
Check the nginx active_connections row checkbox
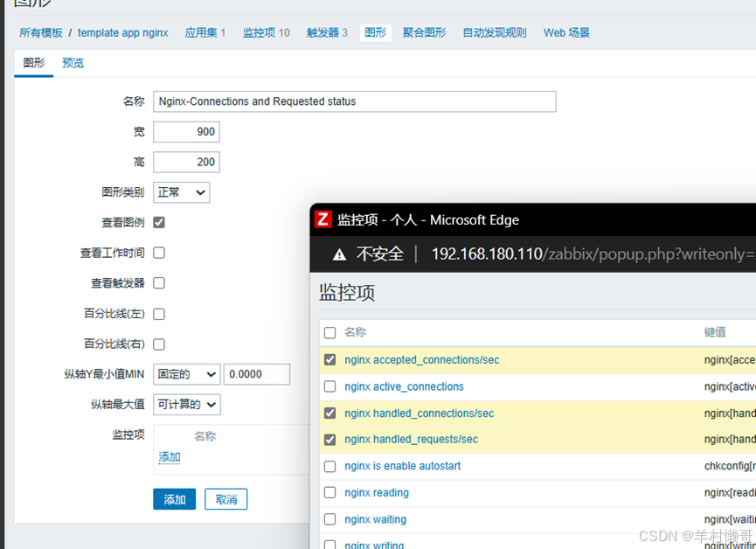point(329,386)
